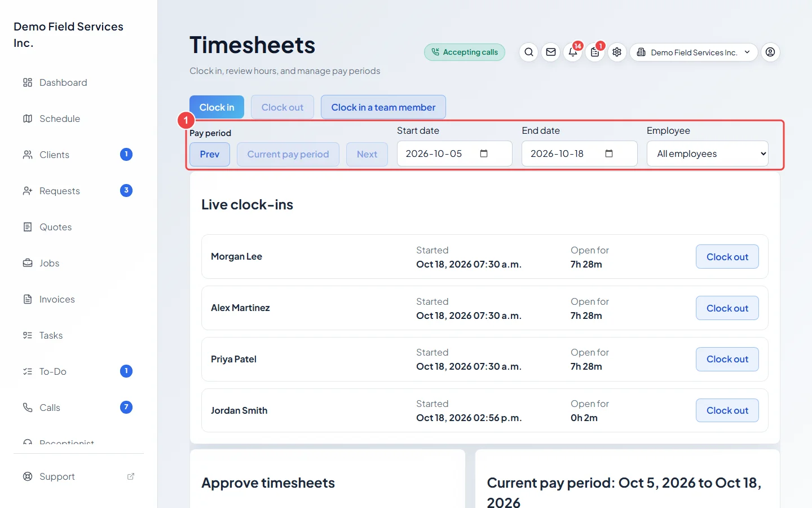Click the Invoices file icon
Screen dimensions: 812x508
pos(28,299)
